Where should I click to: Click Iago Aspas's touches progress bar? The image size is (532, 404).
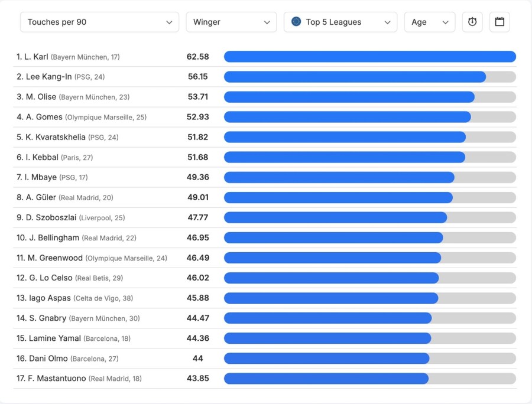[x=331, y=298]
